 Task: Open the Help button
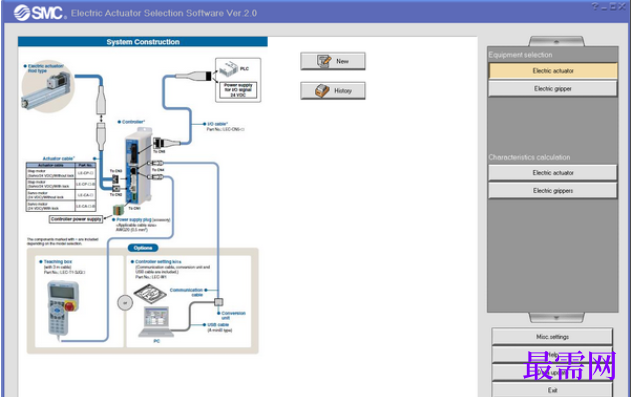[x=552, y=354]
